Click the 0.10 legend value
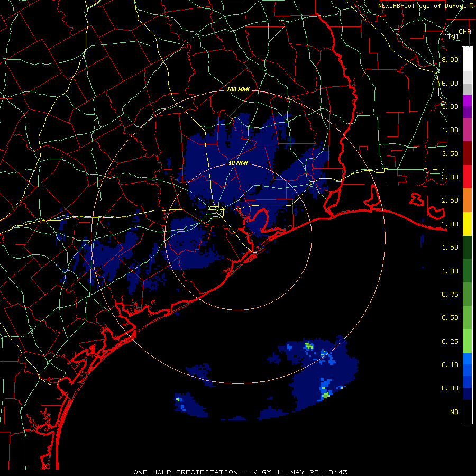This screenshot has width=476, height=476. pos(450,365)
